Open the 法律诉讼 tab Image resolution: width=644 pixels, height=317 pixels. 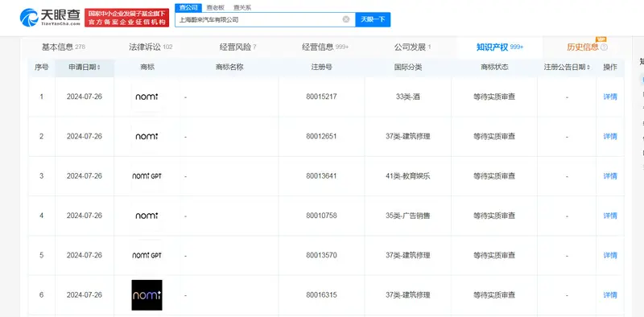[151, 47]
